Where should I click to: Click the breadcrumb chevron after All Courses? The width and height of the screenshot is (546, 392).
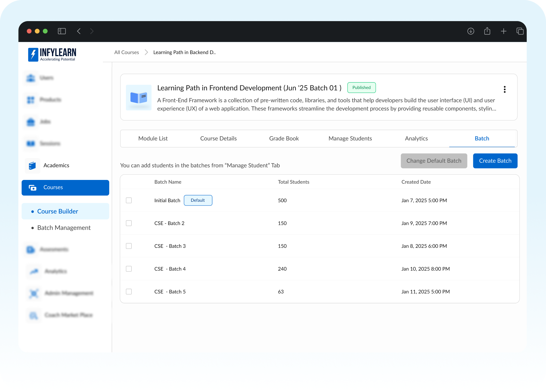click(146, 52)
